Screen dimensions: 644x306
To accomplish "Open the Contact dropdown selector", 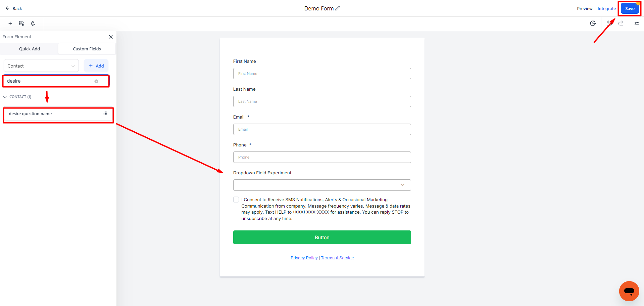I will 41,66.
